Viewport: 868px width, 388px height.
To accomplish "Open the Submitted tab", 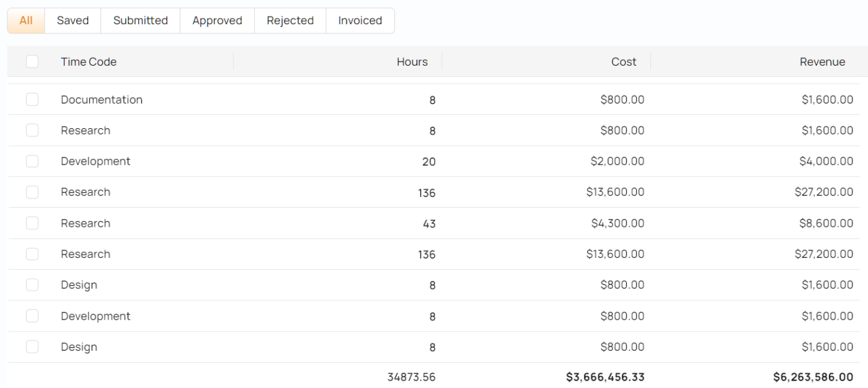I will tap(140, 20).
